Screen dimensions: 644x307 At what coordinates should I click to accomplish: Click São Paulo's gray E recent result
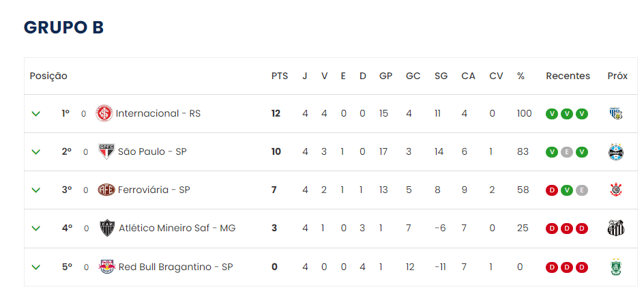pos(567,152)
